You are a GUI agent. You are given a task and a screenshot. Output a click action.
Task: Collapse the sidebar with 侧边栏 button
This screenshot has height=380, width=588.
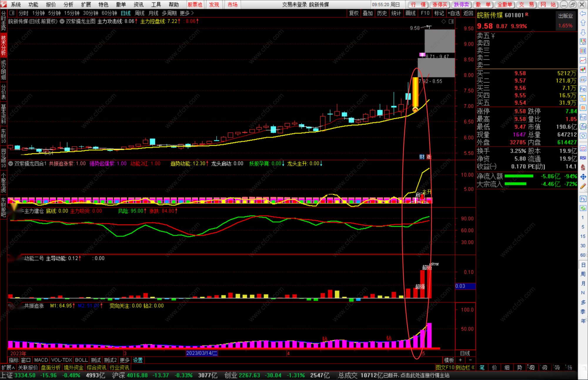pos(465,367)
